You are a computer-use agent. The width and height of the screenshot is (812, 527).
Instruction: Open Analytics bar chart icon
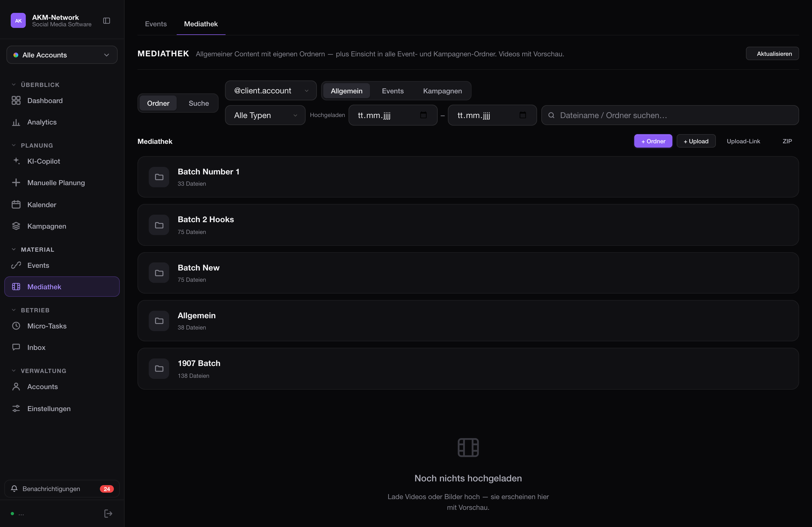point(16,122)
